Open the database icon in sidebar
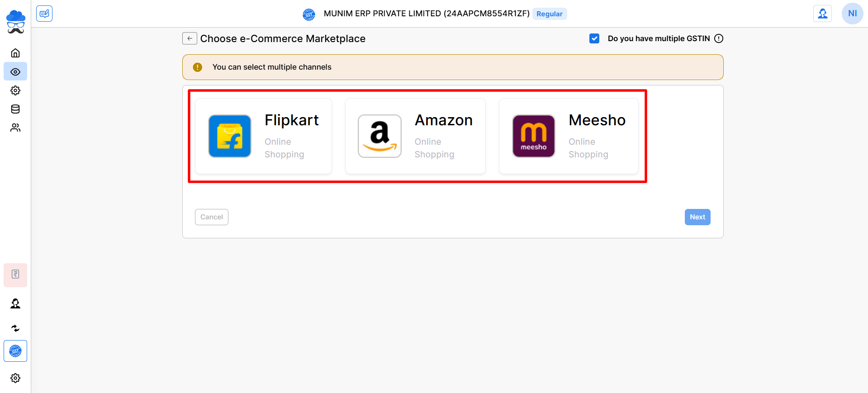 (x=15, y=109)
